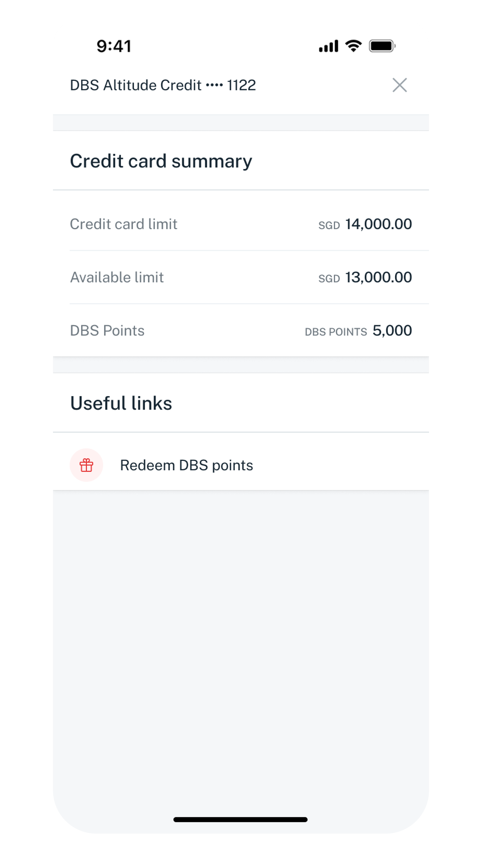Tap the 9:41 status bar clock
This screenshot has height=868, width=482.
(114, 46)
